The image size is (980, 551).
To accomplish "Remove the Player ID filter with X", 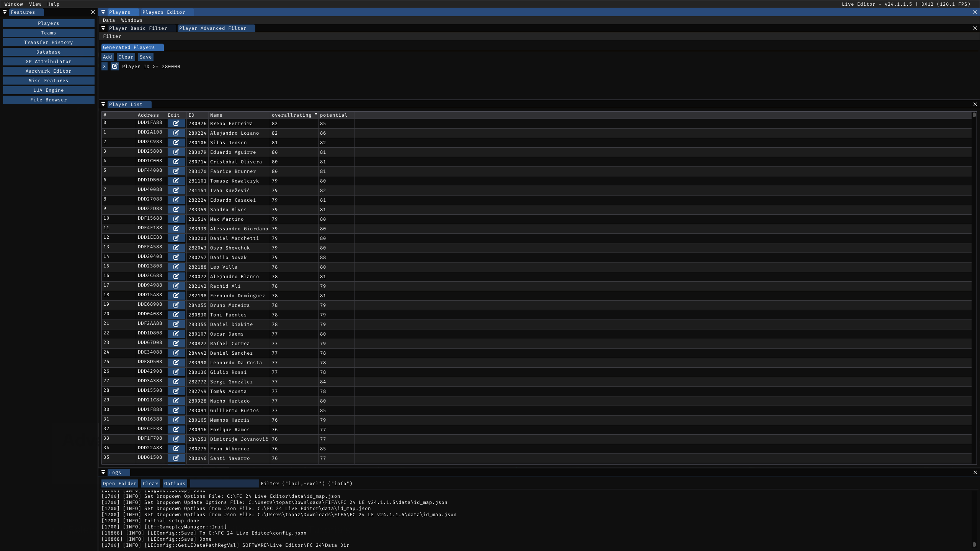I will (105, 67).
